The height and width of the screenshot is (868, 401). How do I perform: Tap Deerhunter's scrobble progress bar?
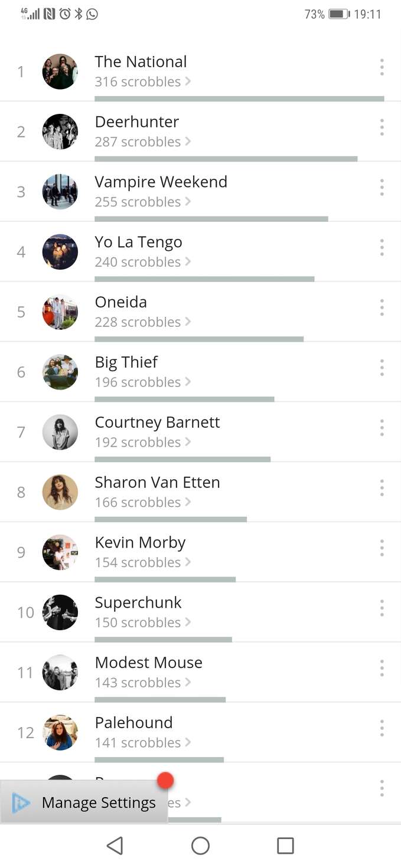(x=226, y=159)
